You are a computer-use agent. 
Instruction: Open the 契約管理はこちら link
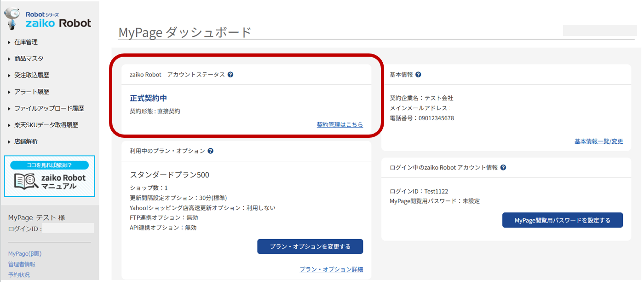pos(340,125)
